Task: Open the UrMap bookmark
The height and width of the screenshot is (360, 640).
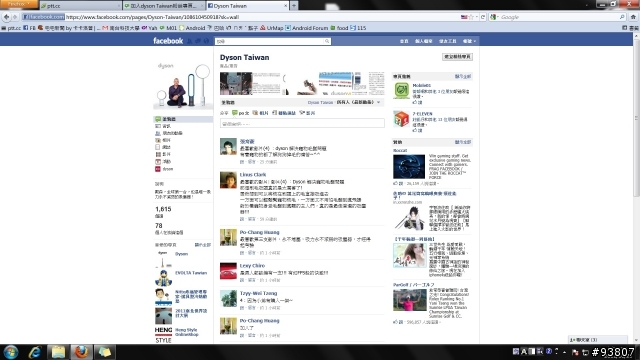Action: pyautogui.click(x=272, y=28)
